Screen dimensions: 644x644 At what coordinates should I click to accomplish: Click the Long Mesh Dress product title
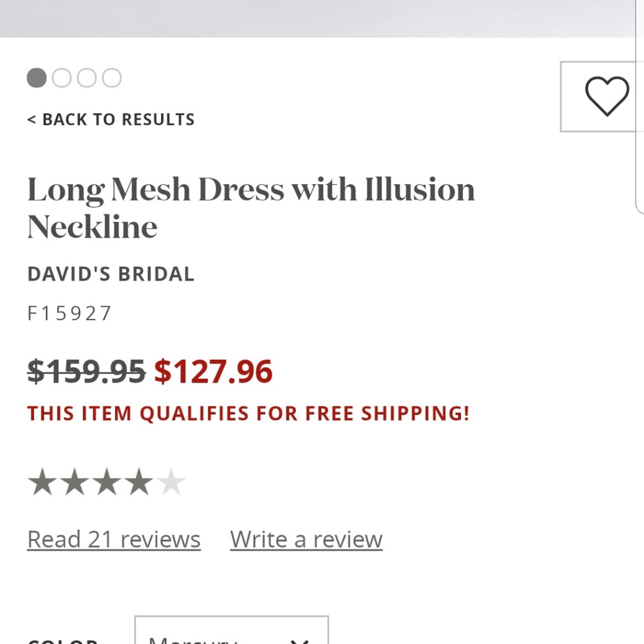click(x=251, y=208)
